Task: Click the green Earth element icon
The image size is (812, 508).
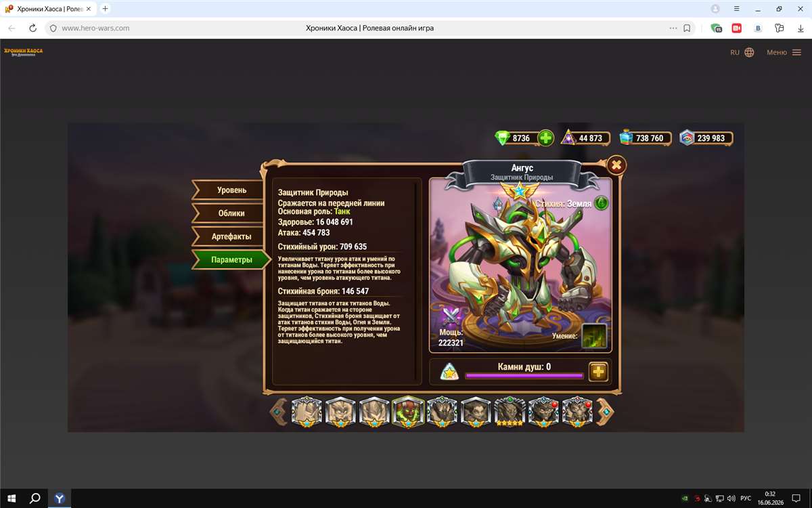Action: pos(601,203)
